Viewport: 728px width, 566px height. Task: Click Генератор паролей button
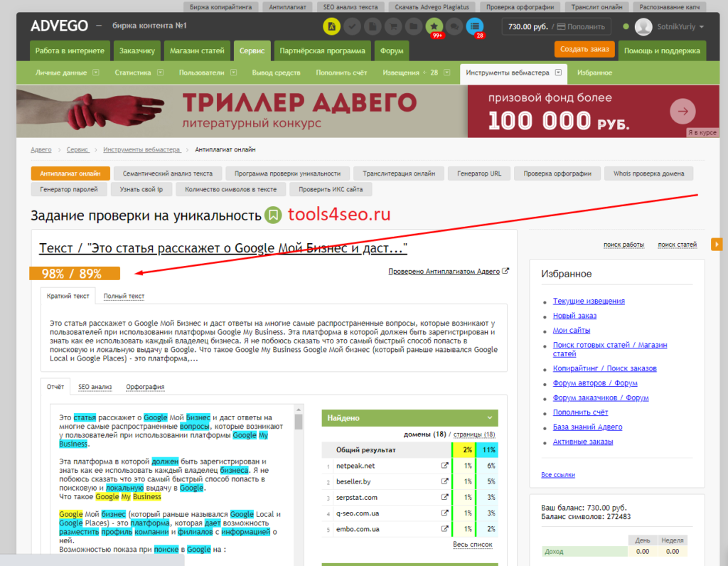pyautogui.click(x=69, y=189)
